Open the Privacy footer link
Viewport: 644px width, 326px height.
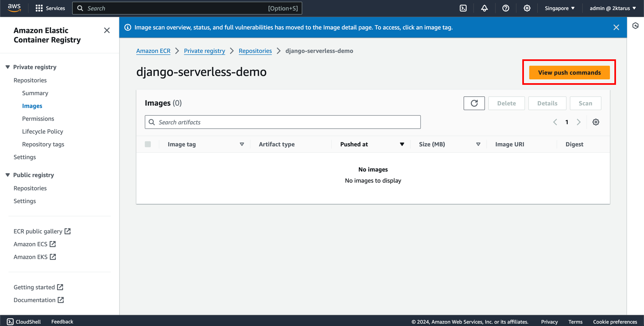click(x=549, y=321)
